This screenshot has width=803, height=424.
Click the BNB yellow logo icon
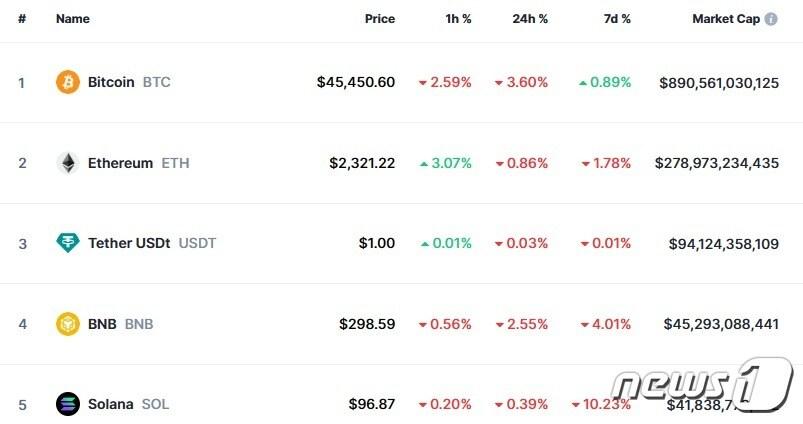pyautogui.click(x=67, y=324)
